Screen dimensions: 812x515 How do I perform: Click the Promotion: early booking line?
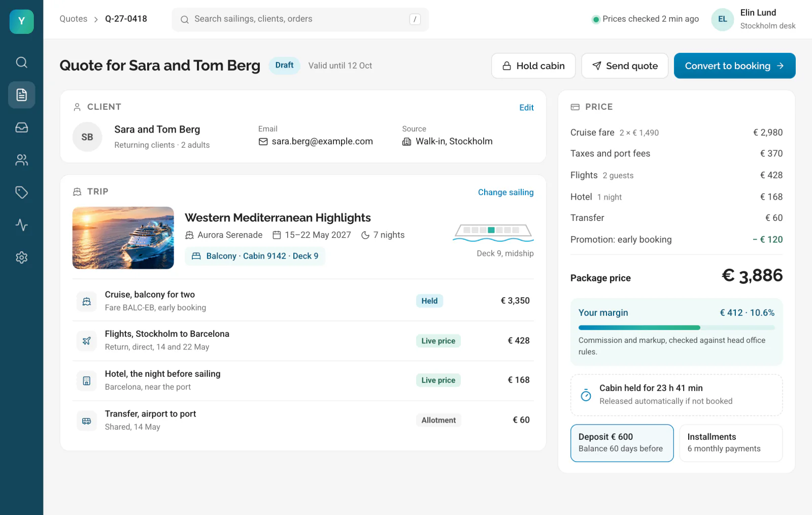[676, 240]
